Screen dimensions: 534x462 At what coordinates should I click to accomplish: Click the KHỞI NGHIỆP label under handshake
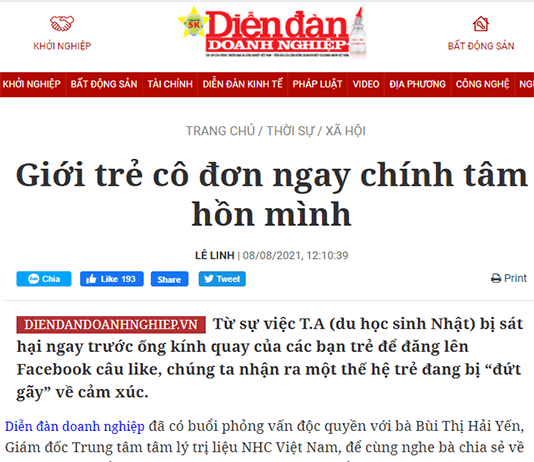[x=62, y=46]
